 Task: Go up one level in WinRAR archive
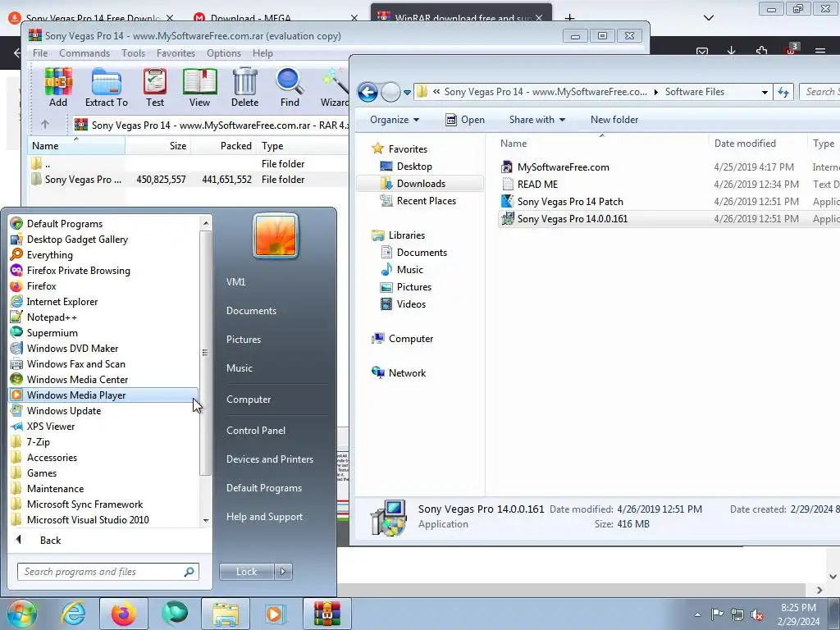[45, 125]
